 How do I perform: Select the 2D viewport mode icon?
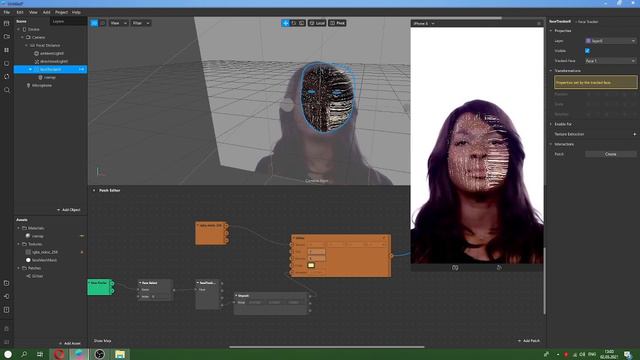click(x=102, y=23)
